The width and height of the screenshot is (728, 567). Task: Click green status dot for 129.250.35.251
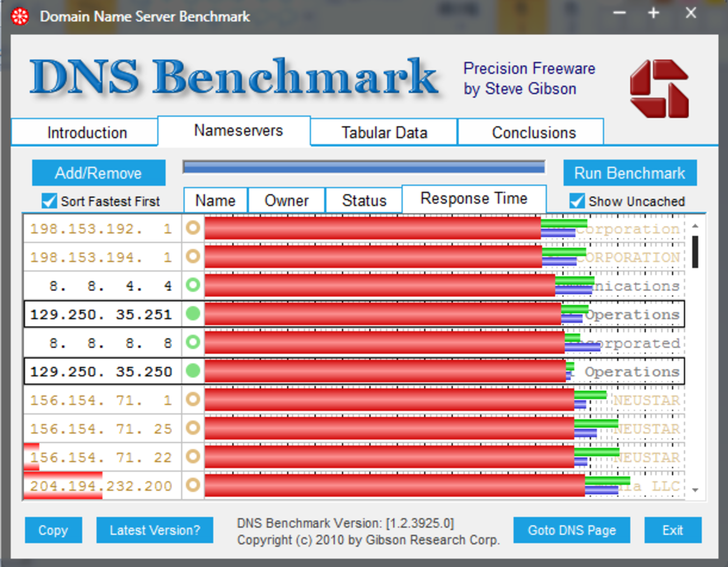pos(193,314)
